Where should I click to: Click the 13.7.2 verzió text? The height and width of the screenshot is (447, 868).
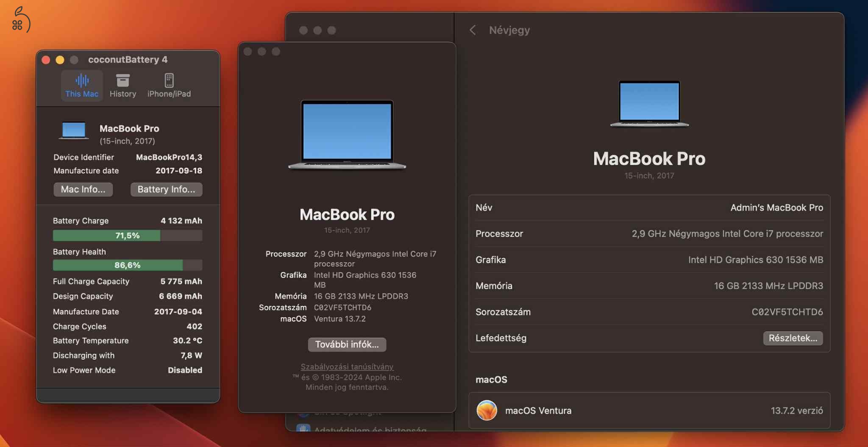pyautogui.click(x=797, y=411)
